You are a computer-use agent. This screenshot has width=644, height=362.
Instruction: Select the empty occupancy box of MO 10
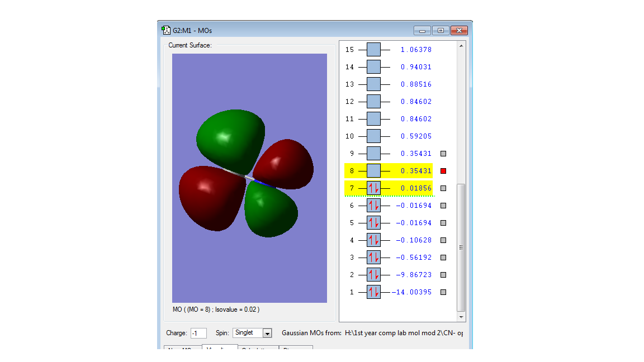pos(373,136)
